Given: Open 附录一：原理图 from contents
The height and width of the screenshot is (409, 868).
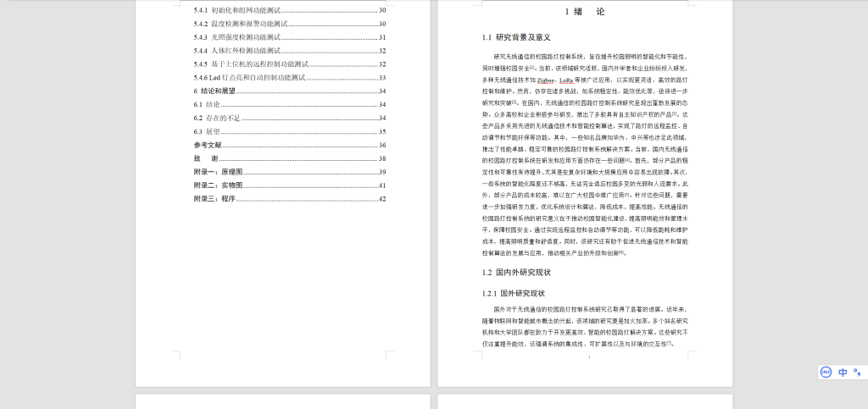Looking at the screenshot, I should point(218,172).
